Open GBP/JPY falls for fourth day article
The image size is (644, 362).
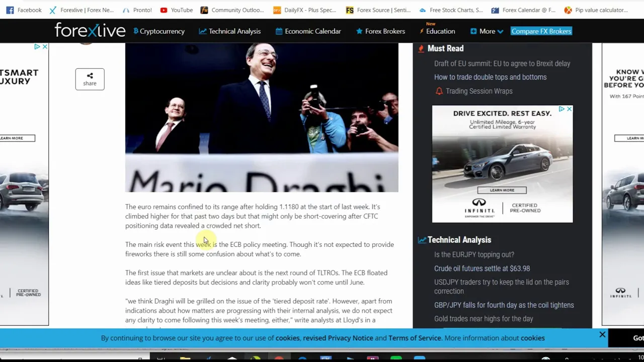[504, 305]
